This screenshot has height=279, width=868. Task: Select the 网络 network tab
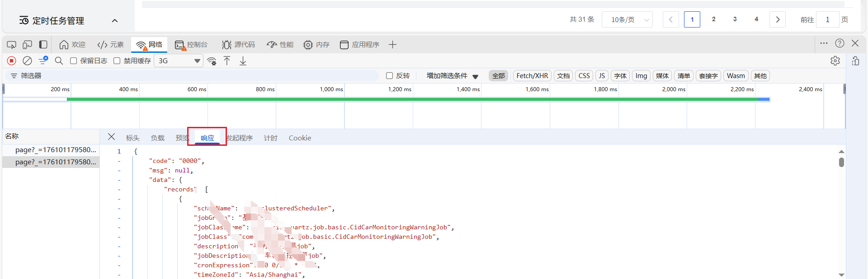(x=149, y=45)
